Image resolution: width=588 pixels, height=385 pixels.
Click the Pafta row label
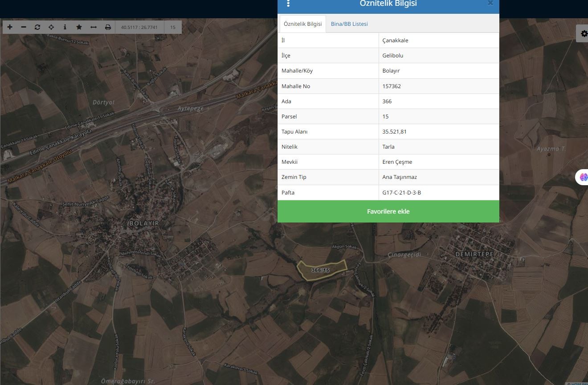[x=288, y=192]
